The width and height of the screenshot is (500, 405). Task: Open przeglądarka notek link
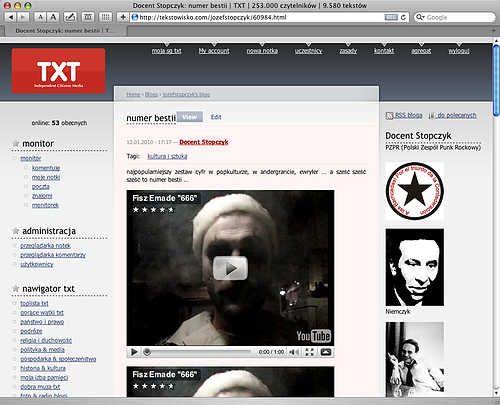(x=45, y=246)
